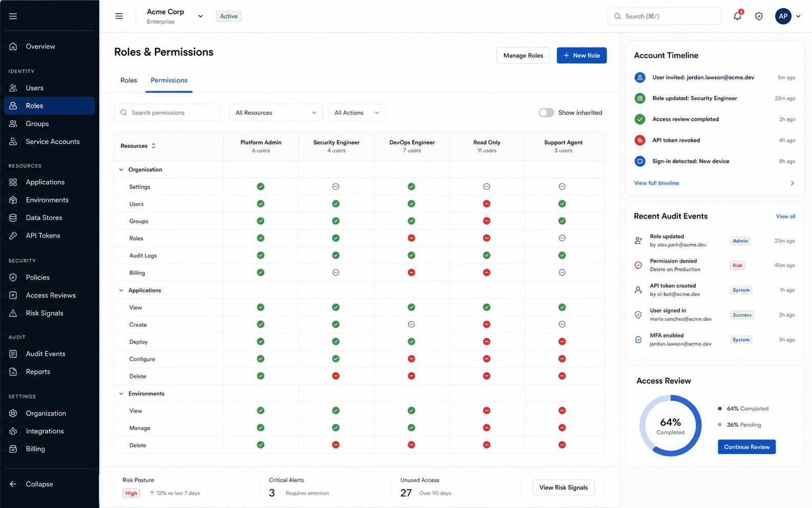Click the 64% completed donut chart
The width and height of the screenshot is (812, 508).
pyautogui.click(x=670, y=426)
